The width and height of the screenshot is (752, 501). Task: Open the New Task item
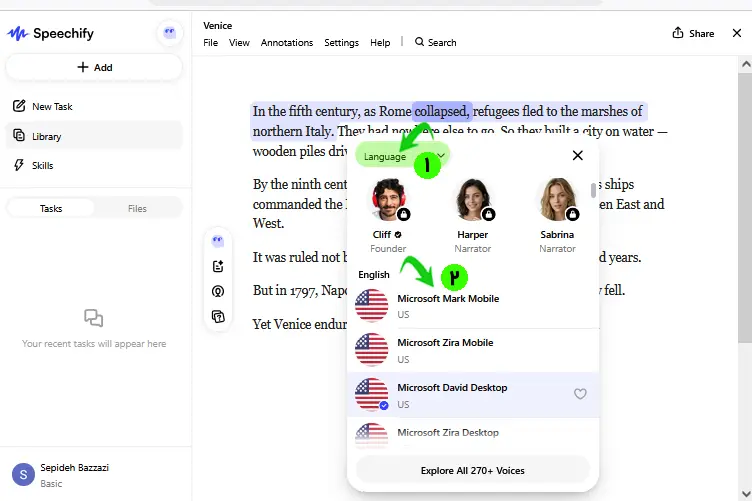pyautogui.click(x=94, y=106)
